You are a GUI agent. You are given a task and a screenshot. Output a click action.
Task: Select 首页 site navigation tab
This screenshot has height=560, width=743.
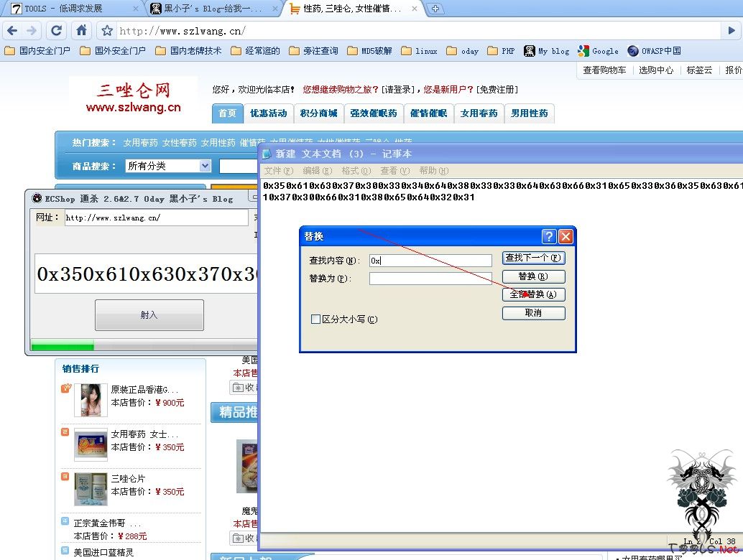(228, 113)
